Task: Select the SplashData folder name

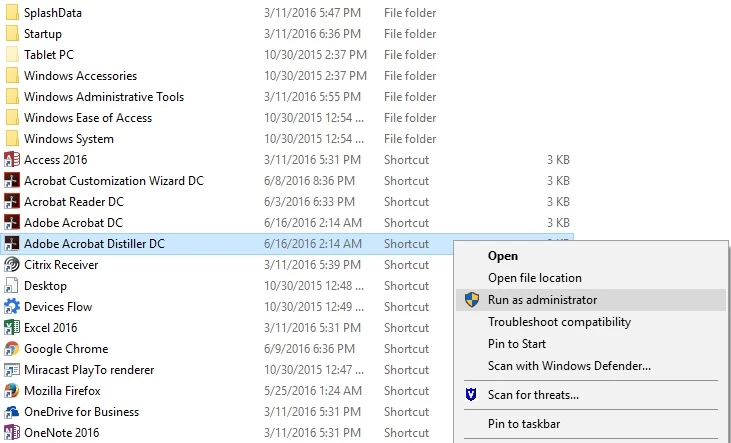Action: click(53, 13)
